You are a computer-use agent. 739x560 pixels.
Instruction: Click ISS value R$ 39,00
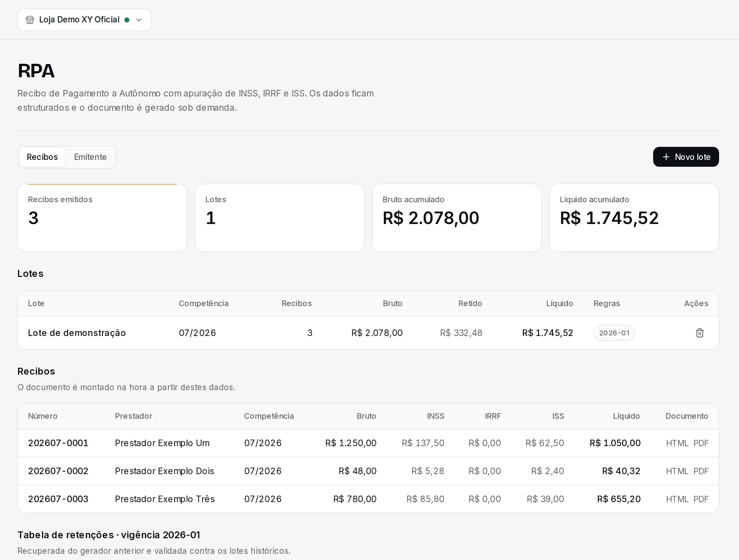545,499
